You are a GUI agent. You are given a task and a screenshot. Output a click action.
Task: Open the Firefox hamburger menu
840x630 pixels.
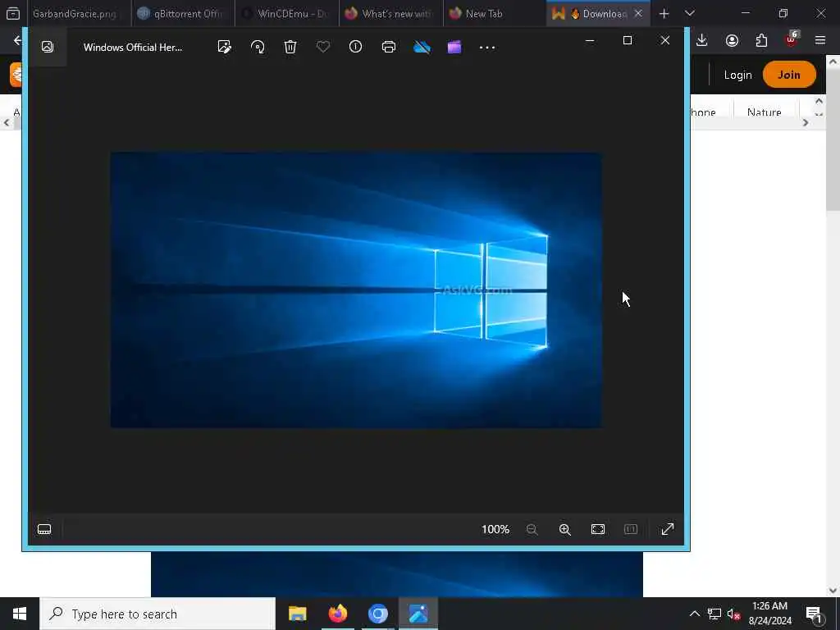coord(820,40)
